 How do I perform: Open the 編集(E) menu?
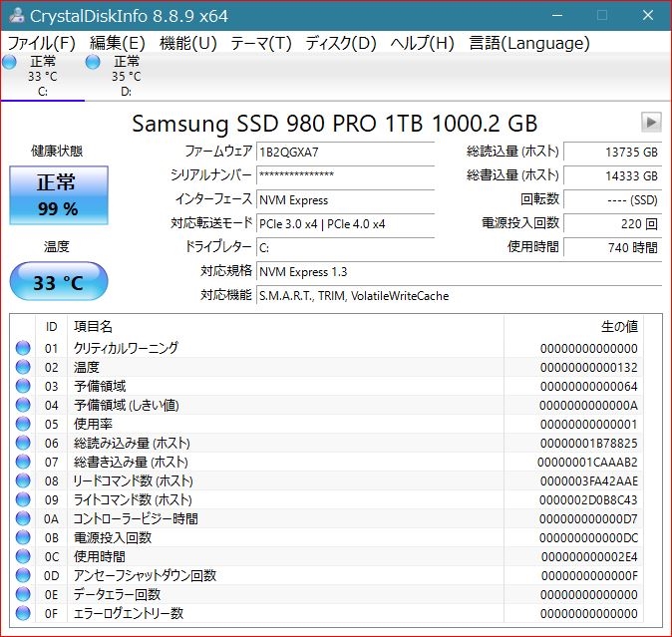[117, 43]
